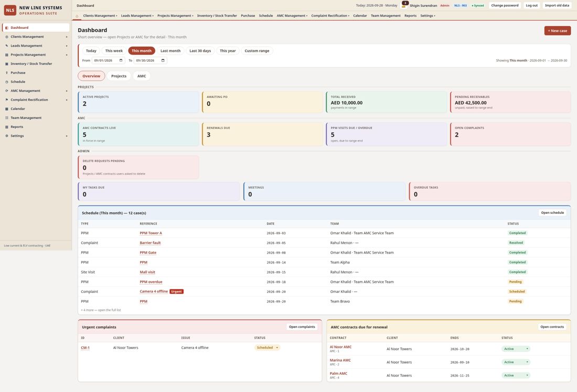
Task: Open Inventory / Stock Transfer in top navigation
Action: click(x=217, y=16)
